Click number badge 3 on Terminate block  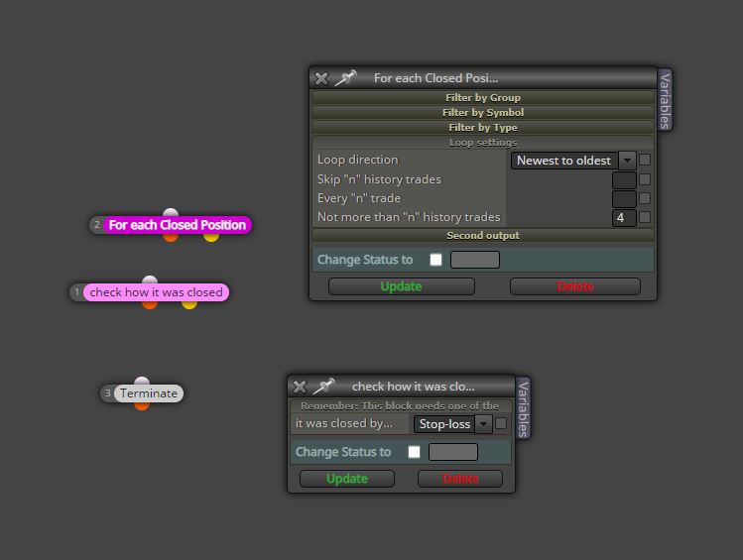107,393
